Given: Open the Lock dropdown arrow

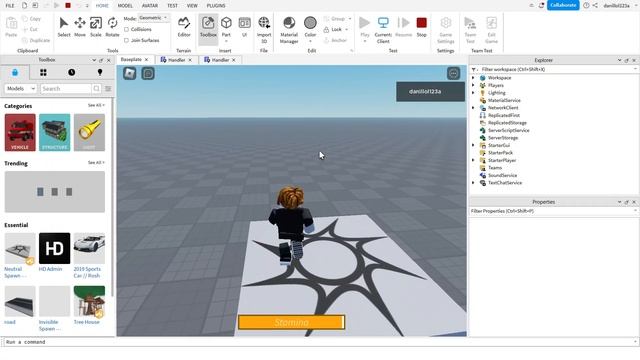Looking at the screenshot, I should click(x=347, y=29).
